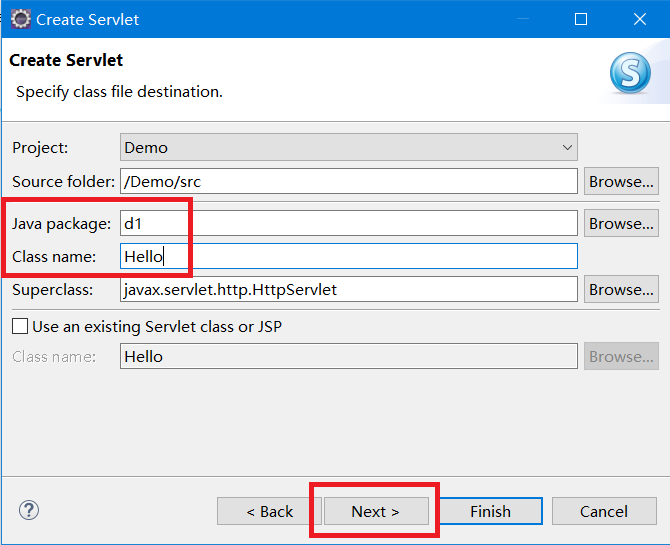Expand the Project dropdown arrow
Image resolution: width=670 pixels, height=545 pixels.
[567, 148]
